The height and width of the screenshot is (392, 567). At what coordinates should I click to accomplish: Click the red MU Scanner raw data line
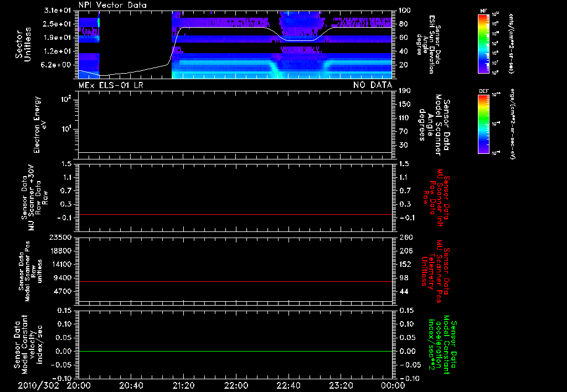tap(235, 214)
